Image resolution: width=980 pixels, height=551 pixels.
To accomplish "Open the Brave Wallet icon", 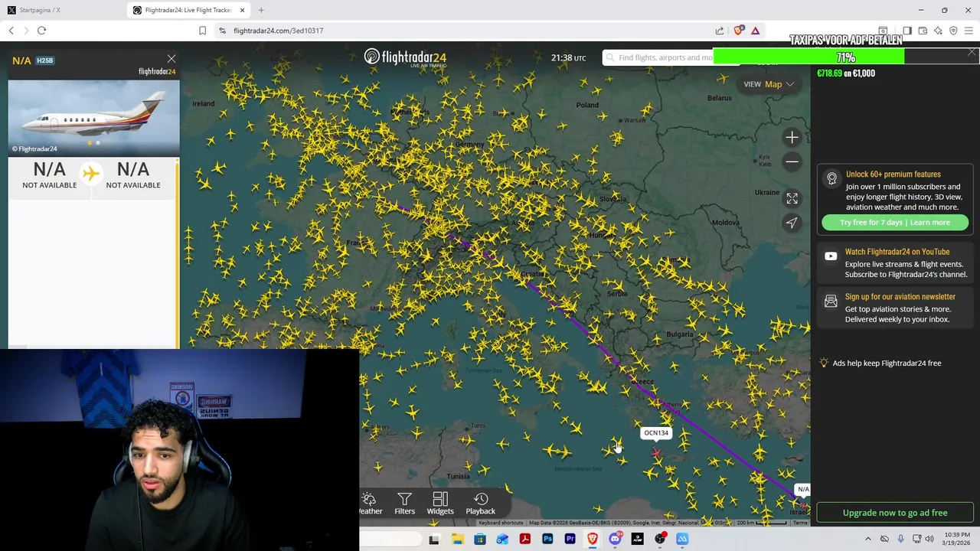I will (923, 31).
